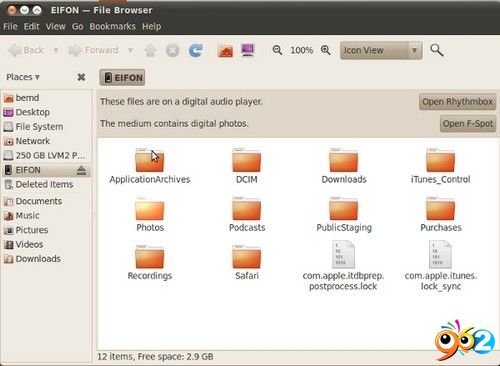Close the Places sidebar
500x366 pixels.
pos(81,77)
